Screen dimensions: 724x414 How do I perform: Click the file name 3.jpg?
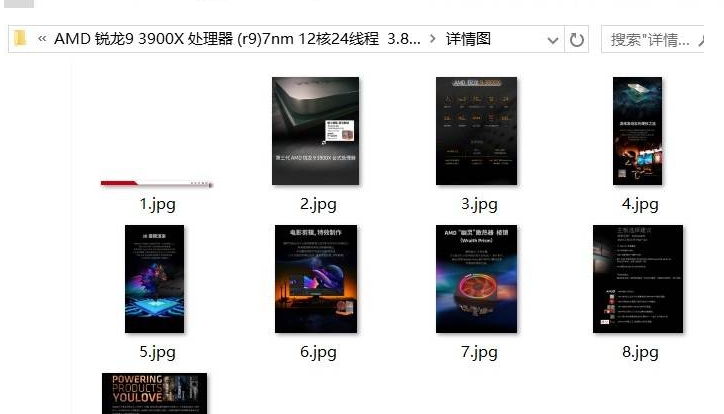479,204
